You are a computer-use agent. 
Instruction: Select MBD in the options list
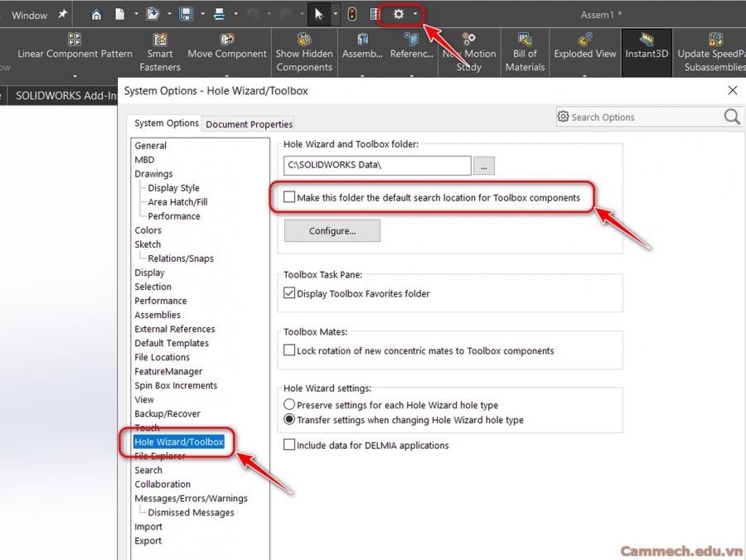click(144, 160)
